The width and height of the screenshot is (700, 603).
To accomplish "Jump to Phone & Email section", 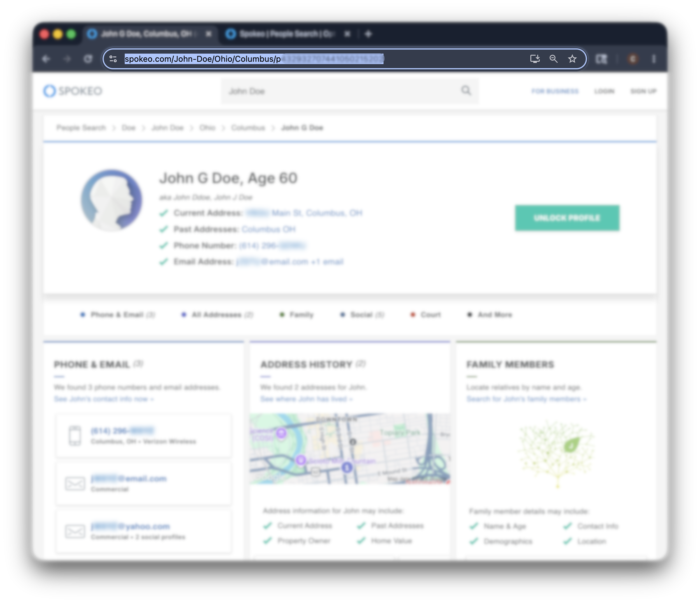I will (117, 315).
